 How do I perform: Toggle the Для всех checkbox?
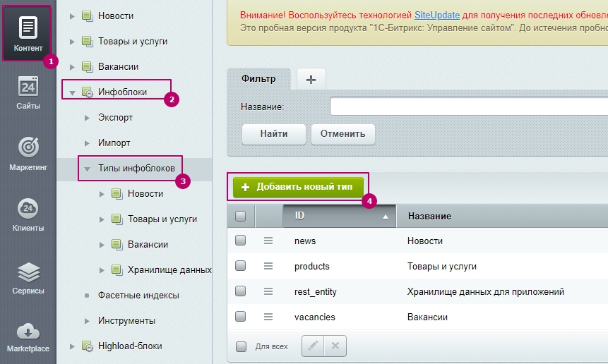(x=242, y=346)
